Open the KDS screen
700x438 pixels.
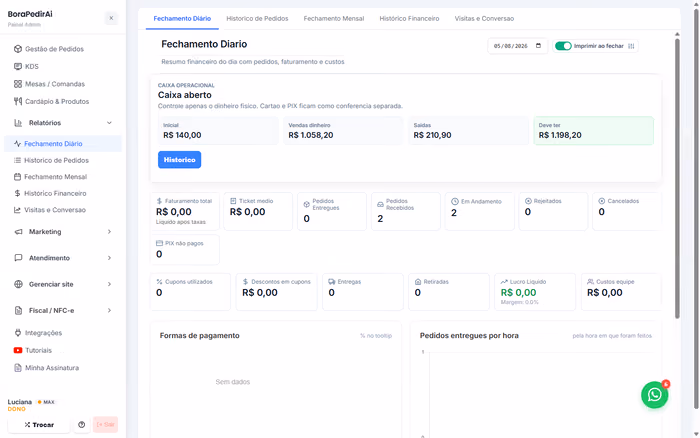tap(27, 67)
